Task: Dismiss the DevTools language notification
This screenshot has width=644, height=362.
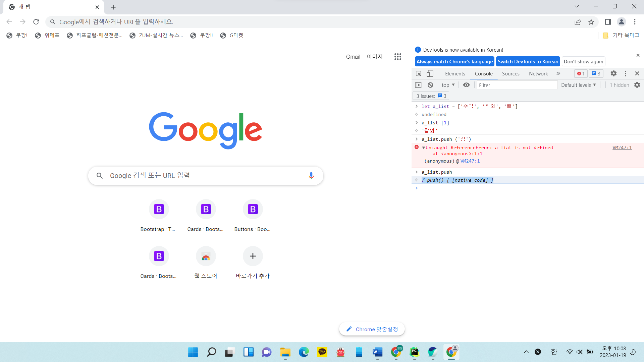Action: tap(638, 55)
